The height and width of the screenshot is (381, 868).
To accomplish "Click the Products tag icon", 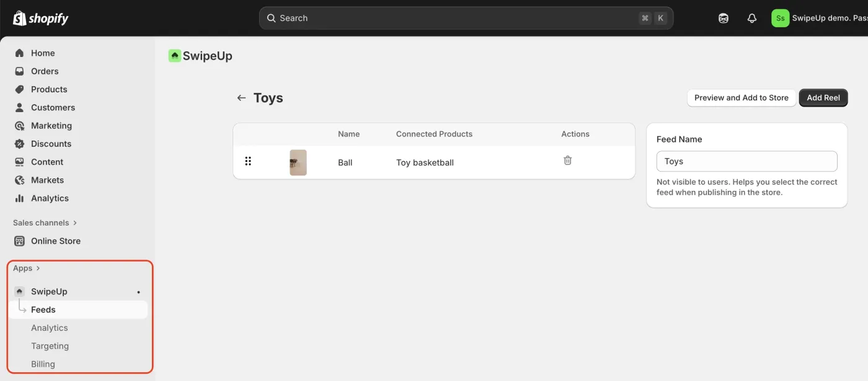I will (x=20, y=89).
